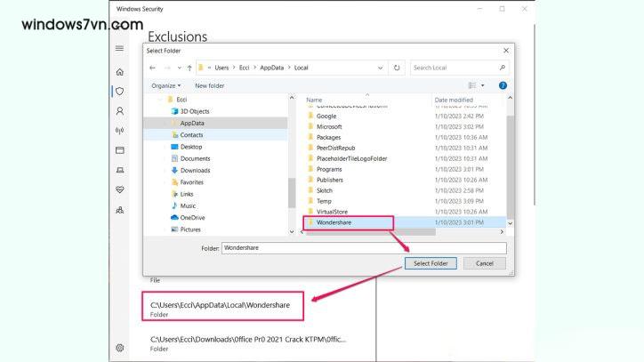644x362 pixels.
Task: Click the New folder button
Action: 210,85
